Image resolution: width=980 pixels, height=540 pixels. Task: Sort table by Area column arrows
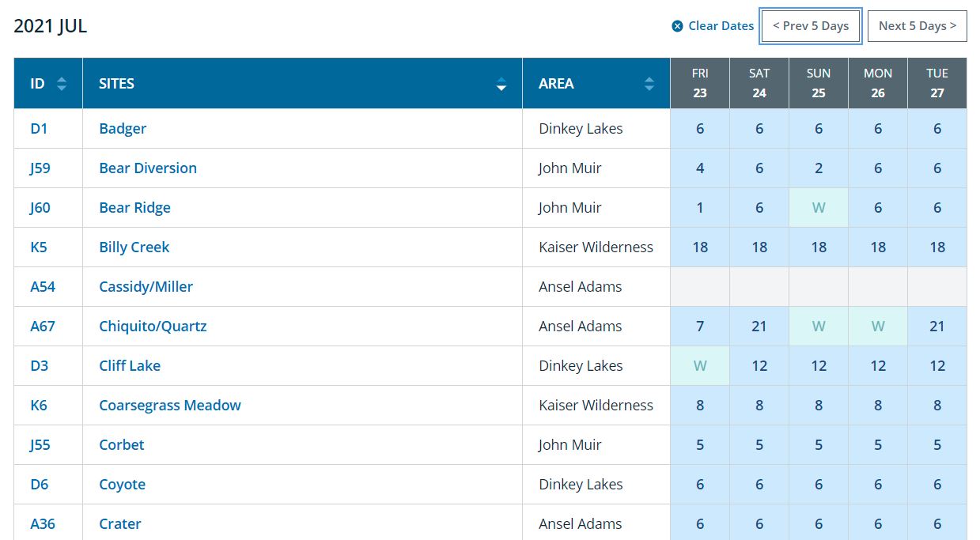[x=649, y=84]
